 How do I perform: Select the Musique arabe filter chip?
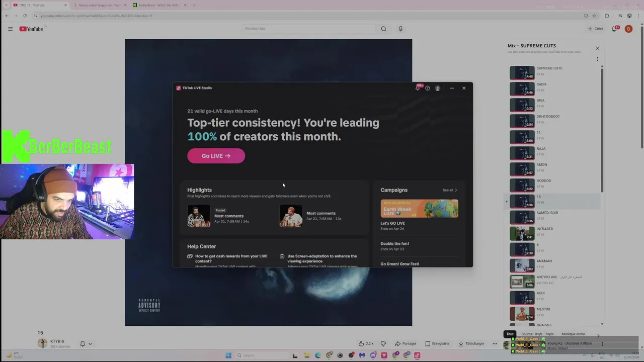(x=573, y=334)
